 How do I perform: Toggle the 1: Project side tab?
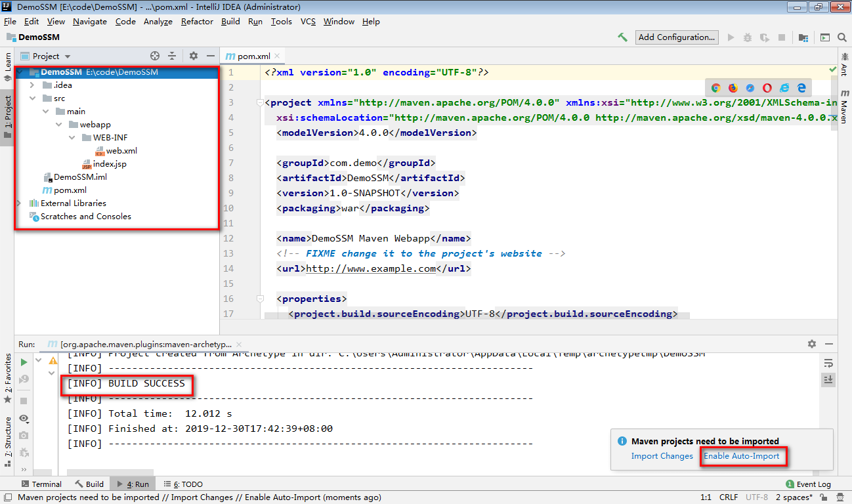[x=8, y=117]
